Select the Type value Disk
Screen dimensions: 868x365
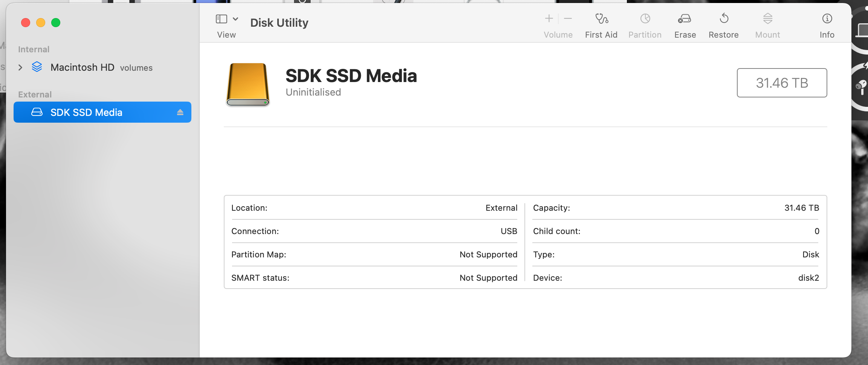pyautogui.click(x=811, y=254)
